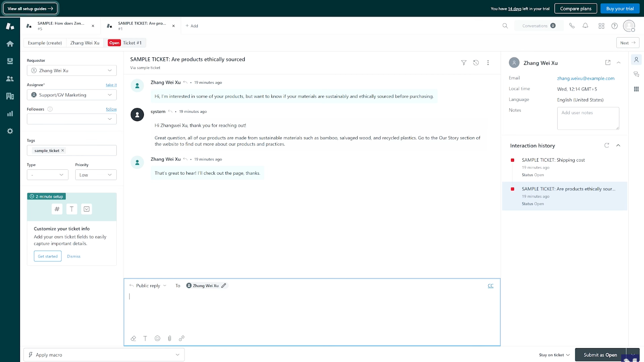Screen dimensions: 644x362
Task: Open the Apps panel icon
Action: (x=636, y=89)
